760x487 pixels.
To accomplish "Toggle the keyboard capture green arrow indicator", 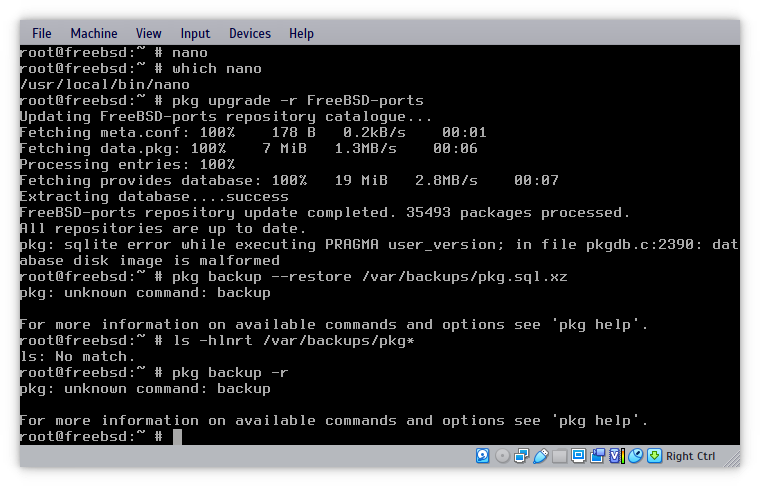I will 654,456.
